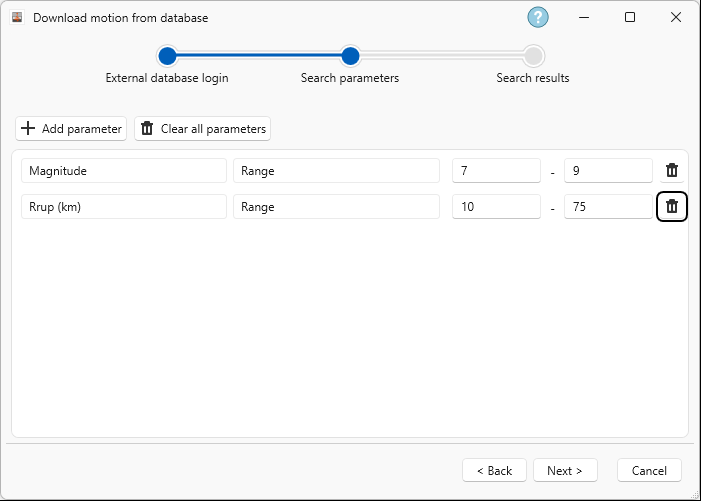Screen dimensions: 701x501
Task: Close the Download motion window
Action: pos(676,17)
